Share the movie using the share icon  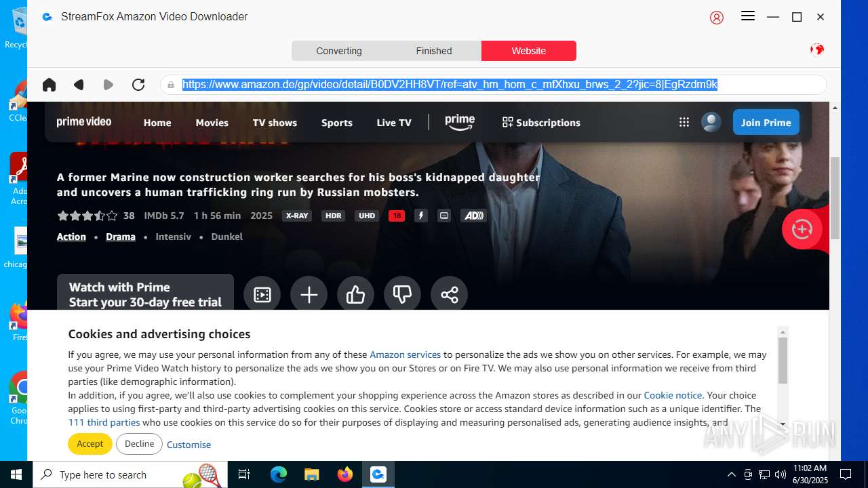(450, 295)
